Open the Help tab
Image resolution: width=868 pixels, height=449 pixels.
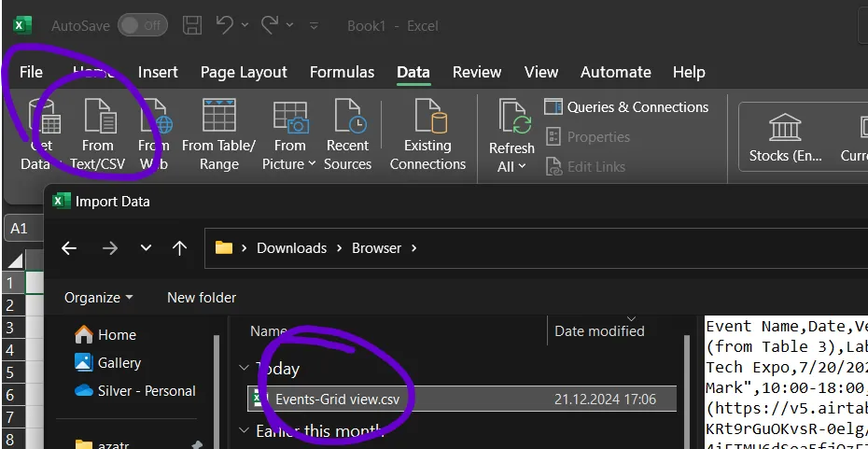click(x=689, y=72)
